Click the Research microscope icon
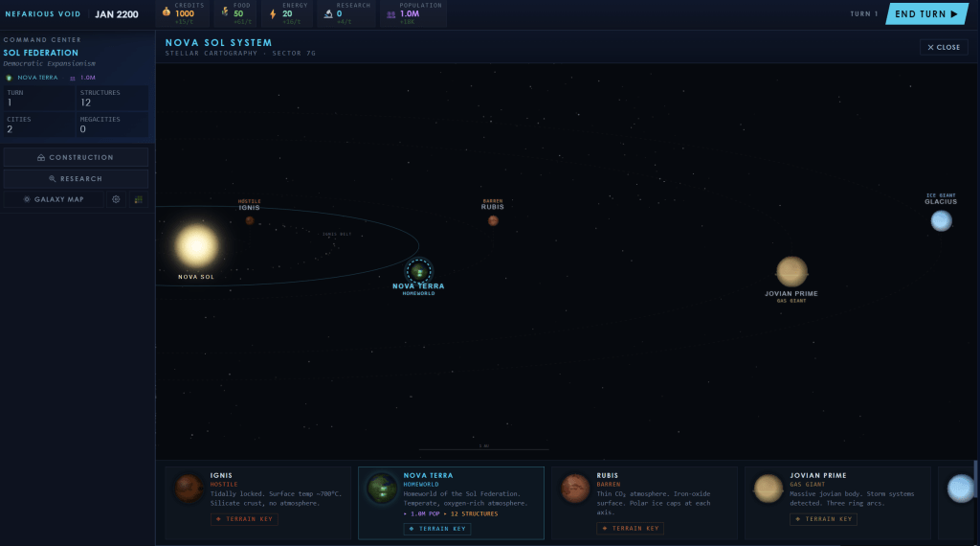 328,13
